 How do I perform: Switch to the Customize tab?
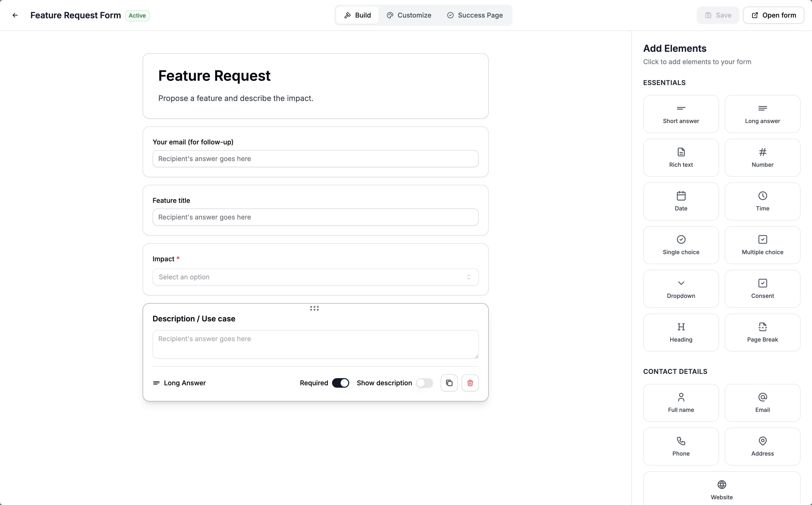pyautogui.click(x=409, y=15)
